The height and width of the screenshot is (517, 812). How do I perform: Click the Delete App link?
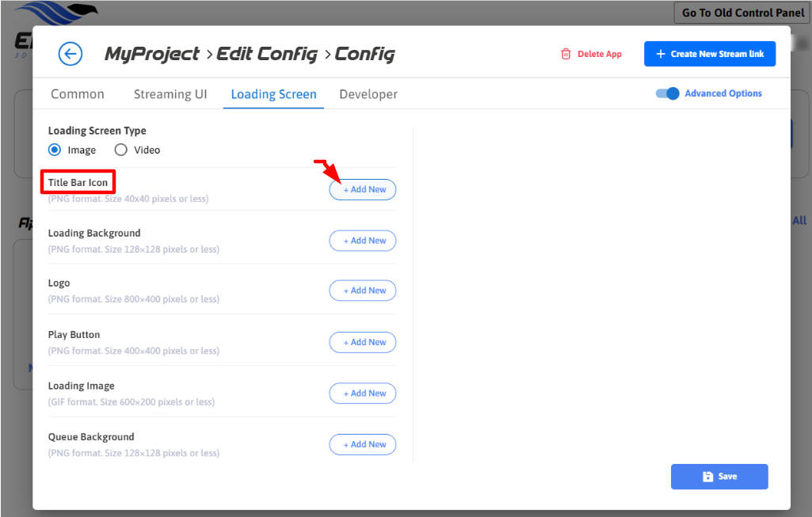599,54
